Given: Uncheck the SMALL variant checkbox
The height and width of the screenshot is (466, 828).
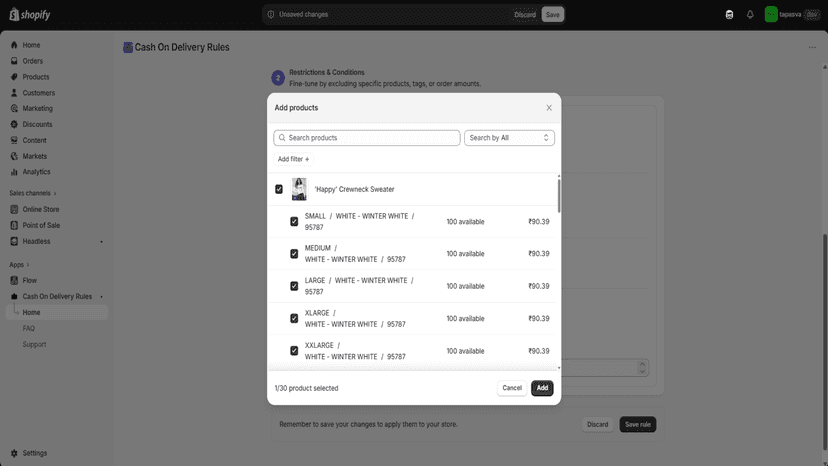Looking at the screenshot, I should click(x=294, y=221).
